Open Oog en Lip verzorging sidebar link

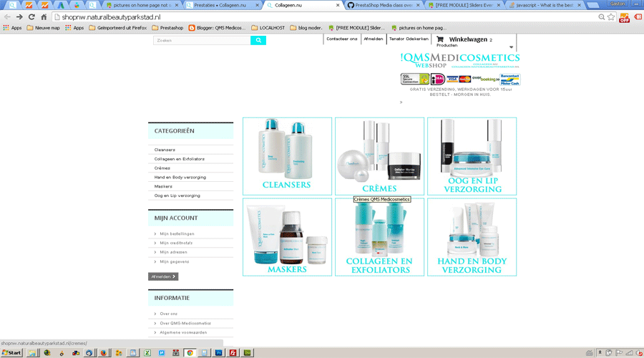point(177,195)
